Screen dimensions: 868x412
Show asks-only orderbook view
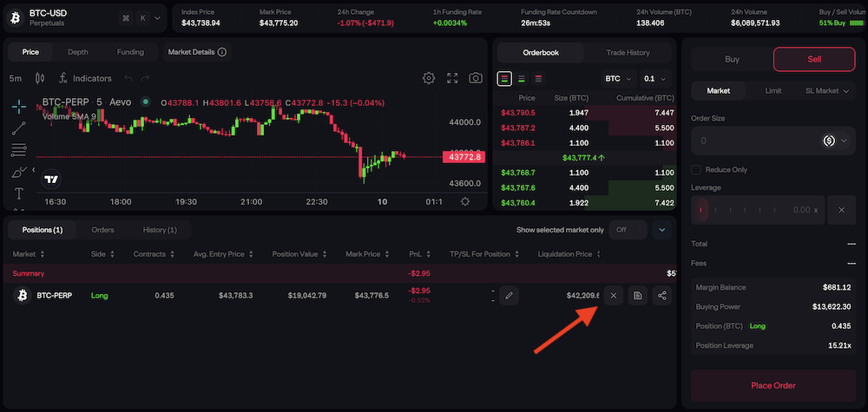pyautogui.click(x=538, y=79)
